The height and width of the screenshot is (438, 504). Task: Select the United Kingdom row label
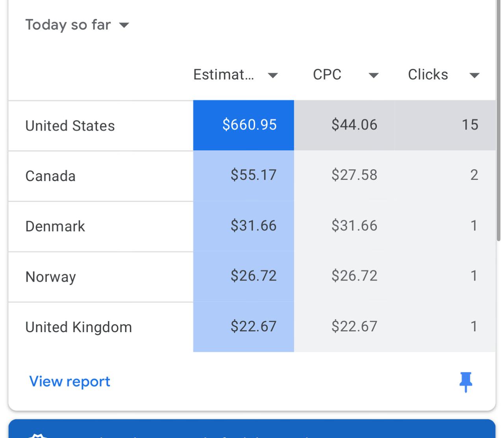79,327
